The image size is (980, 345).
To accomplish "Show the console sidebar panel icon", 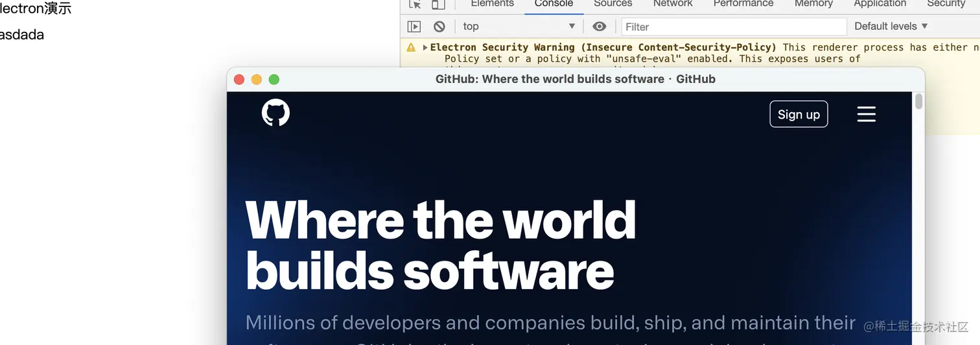I will [x=414, y=27].
